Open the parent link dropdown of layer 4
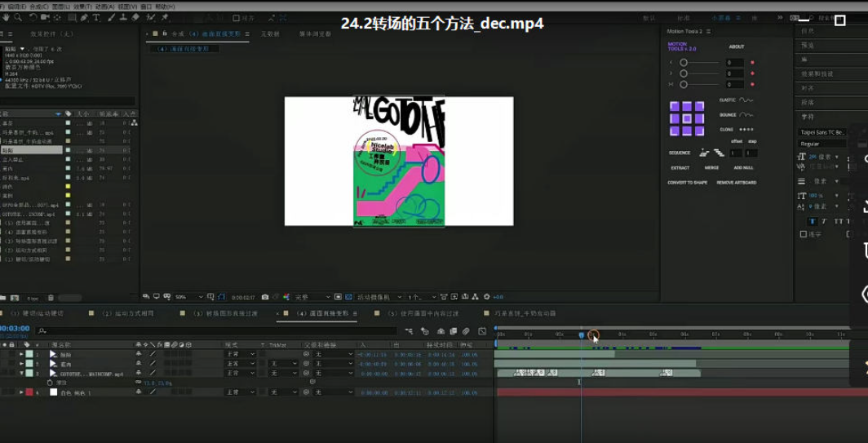Image resolution: width=868 pixels, height=443 pixels. tap(332, 392)
